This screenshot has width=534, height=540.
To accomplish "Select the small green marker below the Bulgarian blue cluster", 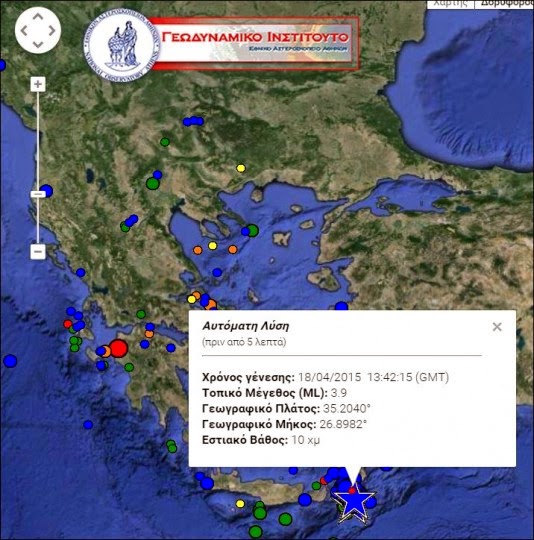I will (165, 142).
